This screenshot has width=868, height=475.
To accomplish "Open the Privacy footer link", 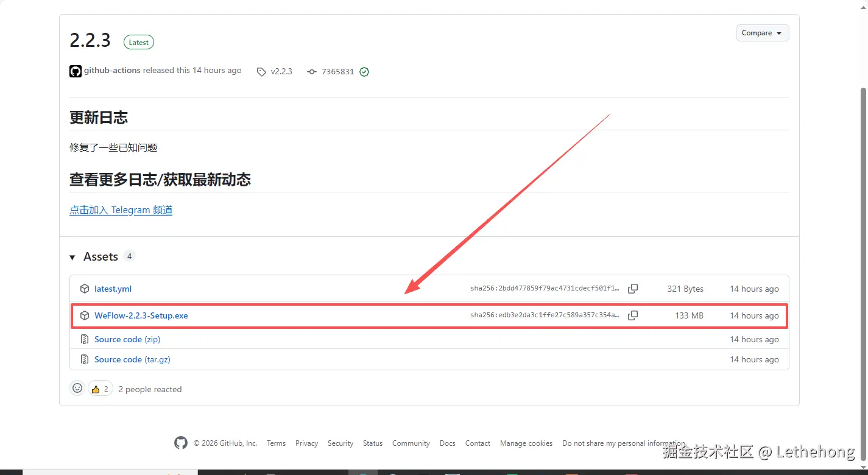I will click(307, 443).
